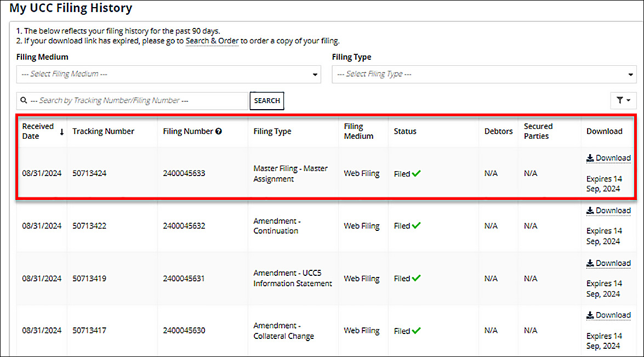Click green checkmark for UCC5 Information Statement
This screenshot has width=644, height=357.
coord(417,278)
